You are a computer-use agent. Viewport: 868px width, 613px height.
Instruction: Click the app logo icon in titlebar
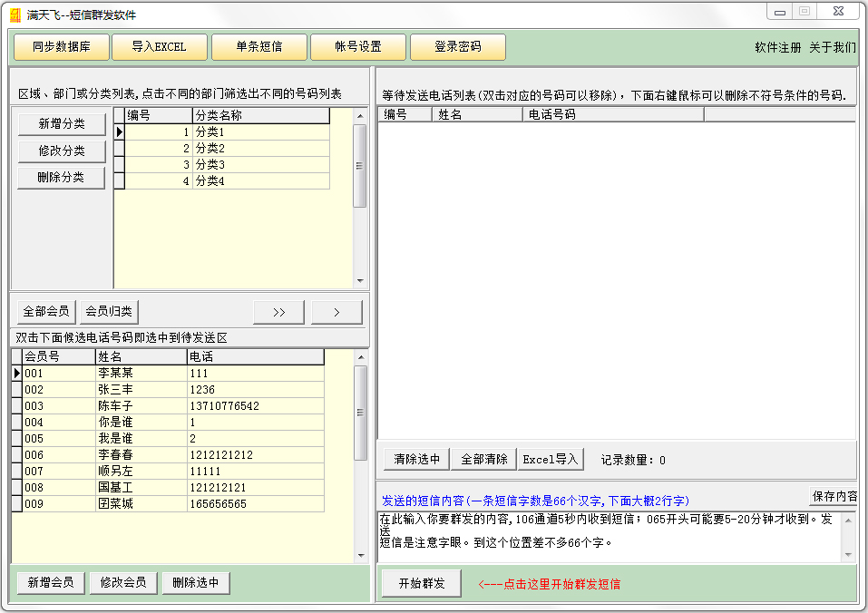[14, 12]
